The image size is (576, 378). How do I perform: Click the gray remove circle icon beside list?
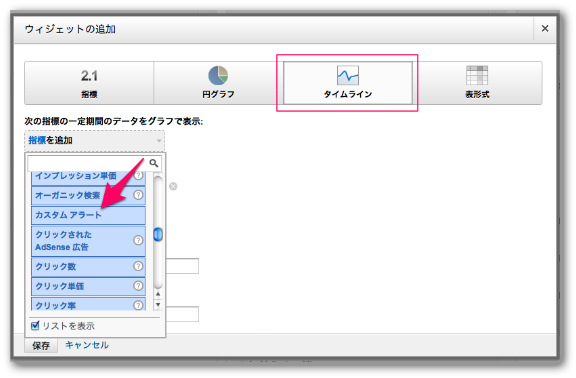[x=173, y=186]
